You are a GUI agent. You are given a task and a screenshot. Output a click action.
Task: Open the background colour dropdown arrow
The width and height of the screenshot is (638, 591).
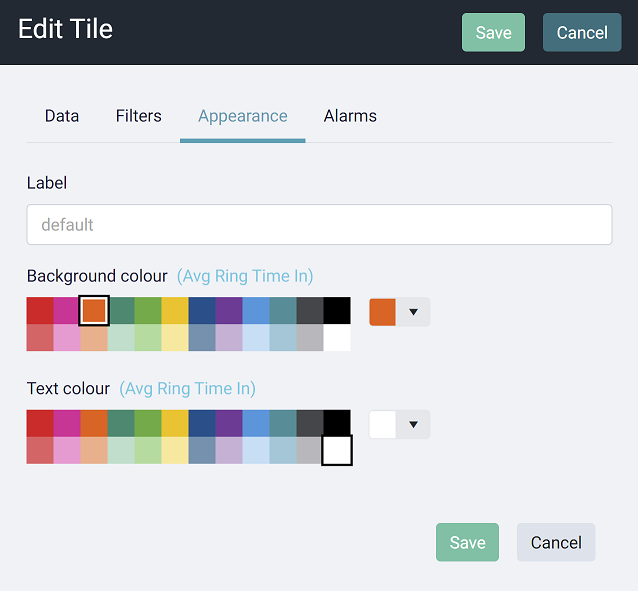(x=413, y=312)
